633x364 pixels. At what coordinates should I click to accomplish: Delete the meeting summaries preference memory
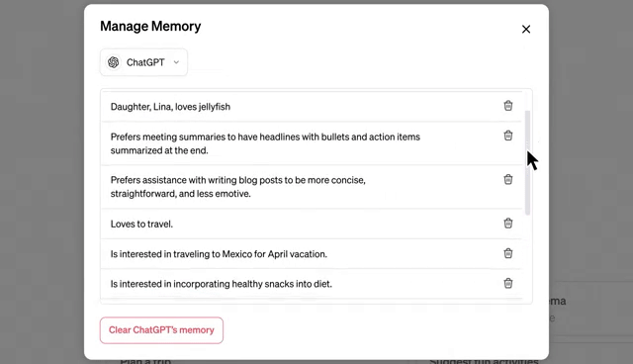point(507,136)
